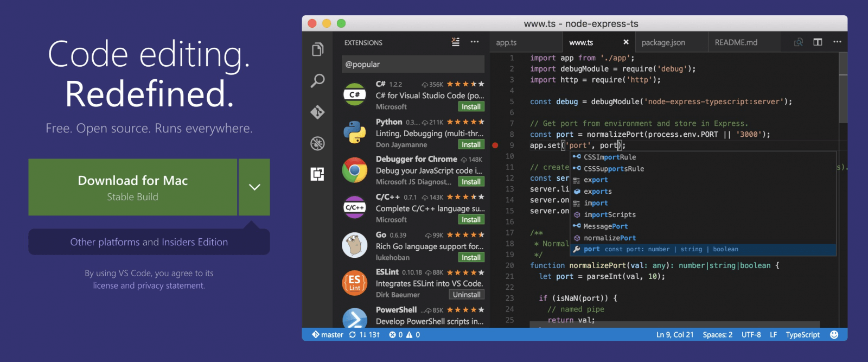Click the ESLint extension icon
868x362 pixels.
pyautogui.click(x=355, y=283)
